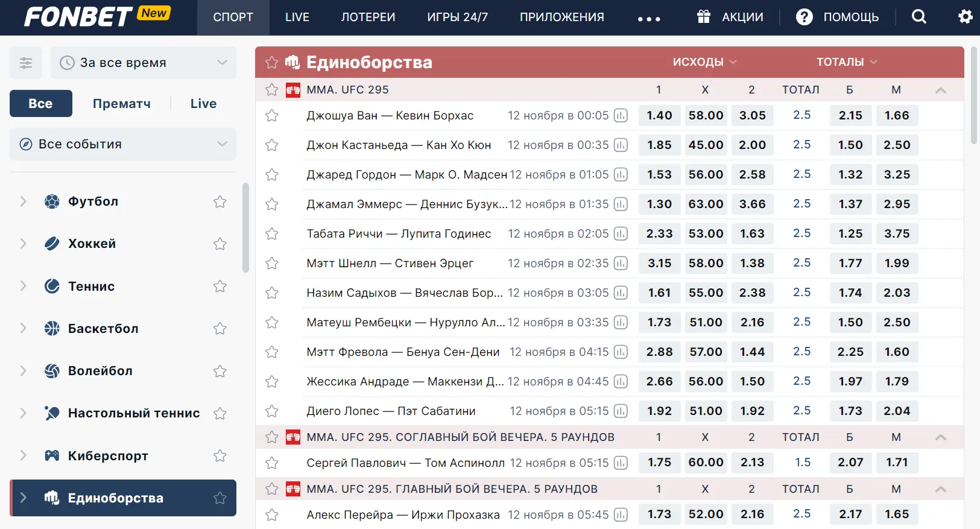Select the Прематч tab
The image size is (980, 529).
point(122,104)
